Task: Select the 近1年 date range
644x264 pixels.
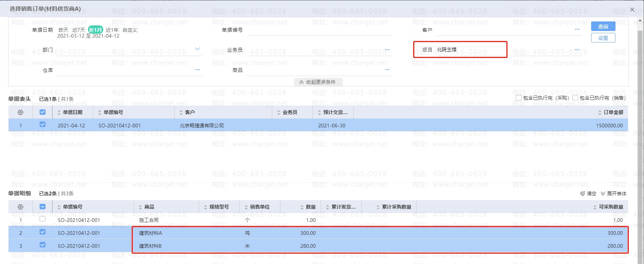Action: [x=112, y=30]
